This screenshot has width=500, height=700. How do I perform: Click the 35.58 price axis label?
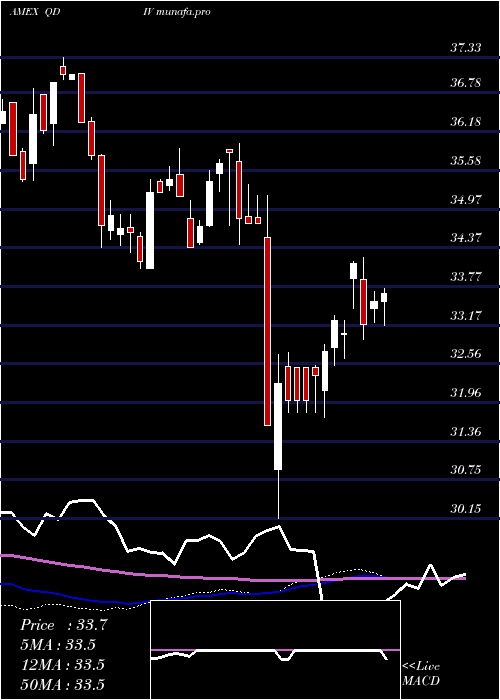(466, 160)
